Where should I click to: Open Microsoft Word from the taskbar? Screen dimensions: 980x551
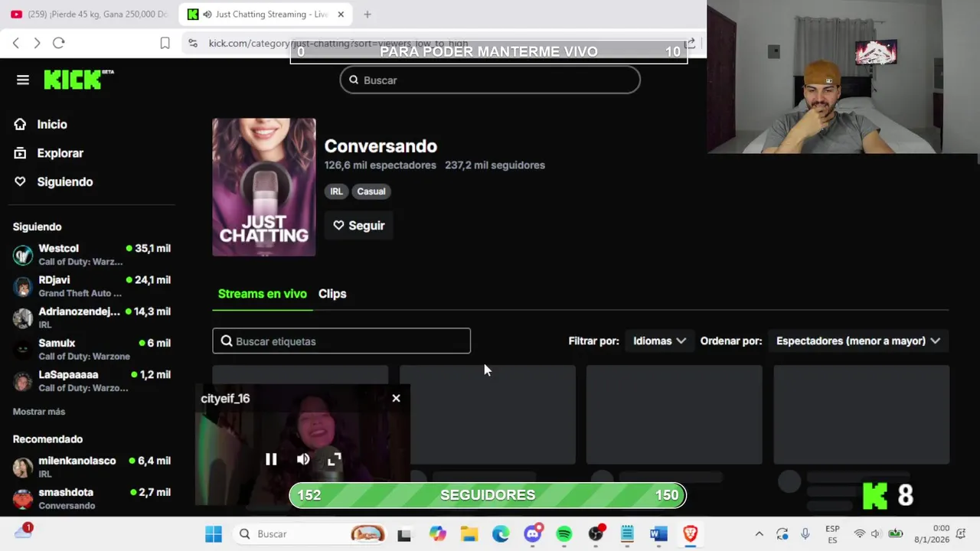tap(658, 534)
